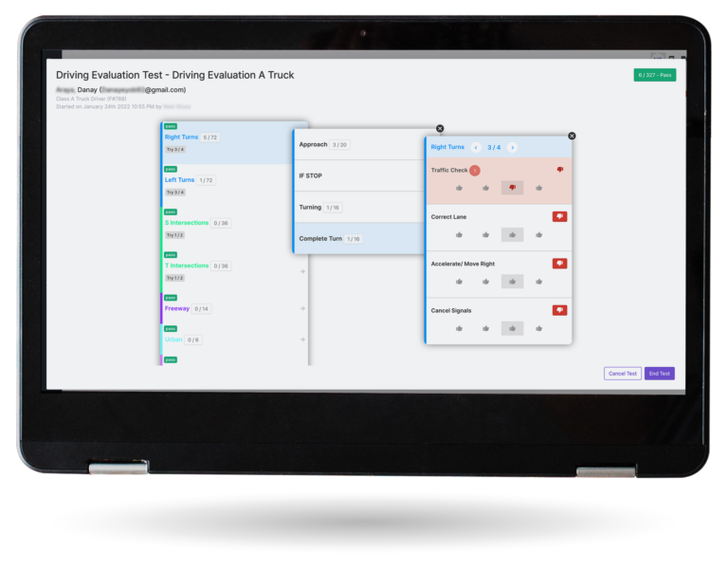Open the IF STOP step

[x=360, y=175]
